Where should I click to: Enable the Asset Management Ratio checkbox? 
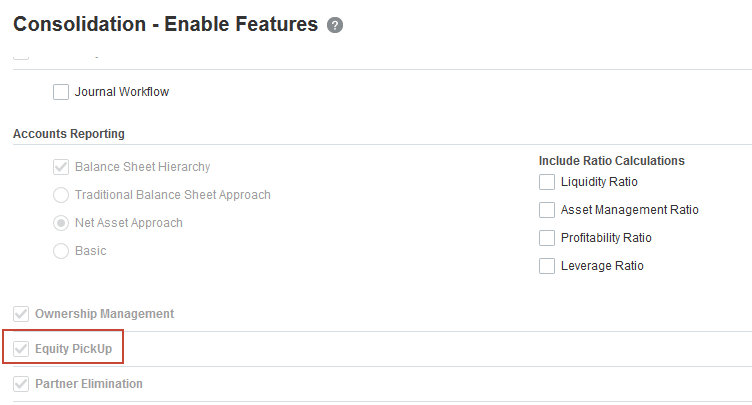pos(547,210)
